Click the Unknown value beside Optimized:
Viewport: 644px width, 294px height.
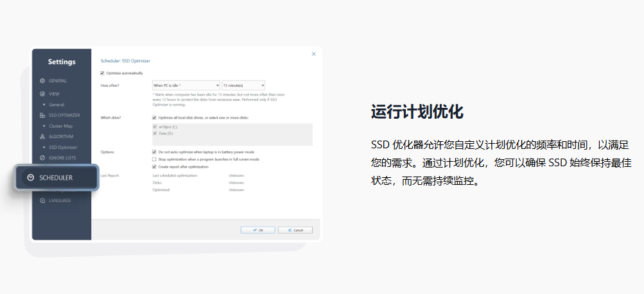(x=236, y=190)
